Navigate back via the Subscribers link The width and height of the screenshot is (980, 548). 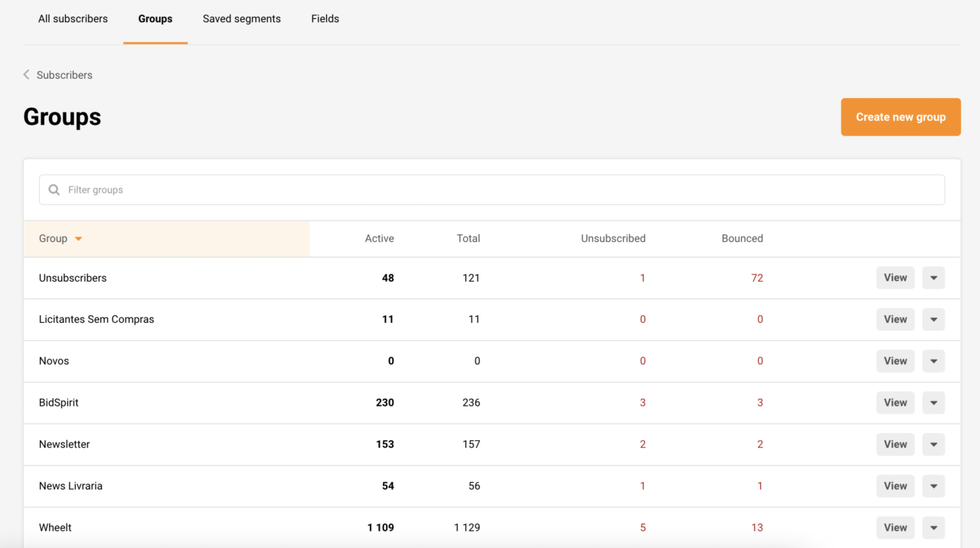64,74
